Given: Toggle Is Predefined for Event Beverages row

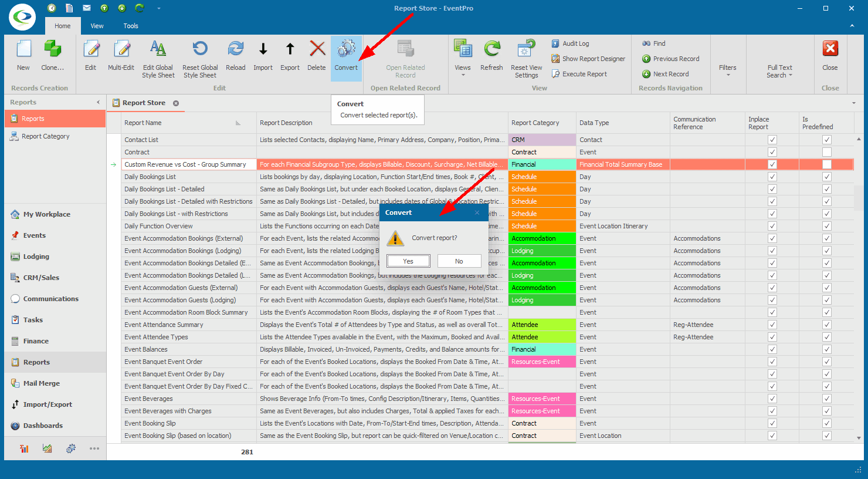Looking at the screenshot, I should (x=826, y=399).
